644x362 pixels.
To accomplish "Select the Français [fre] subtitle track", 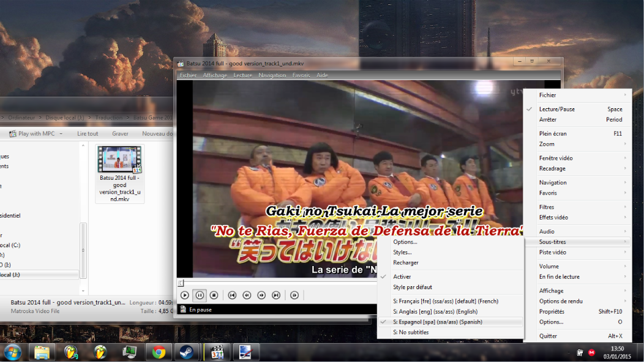I will (x=451, y=301).
